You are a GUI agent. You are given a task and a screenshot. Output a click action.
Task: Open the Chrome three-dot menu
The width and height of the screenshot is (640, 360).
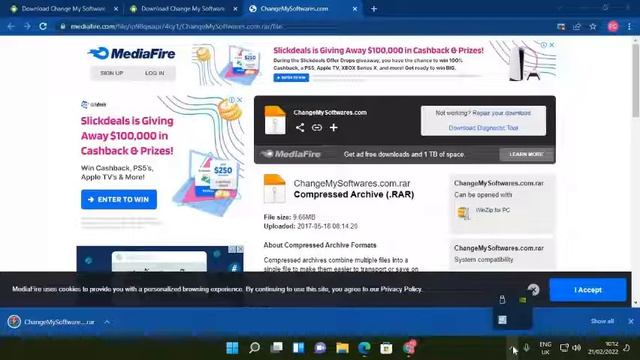(629, 27)
